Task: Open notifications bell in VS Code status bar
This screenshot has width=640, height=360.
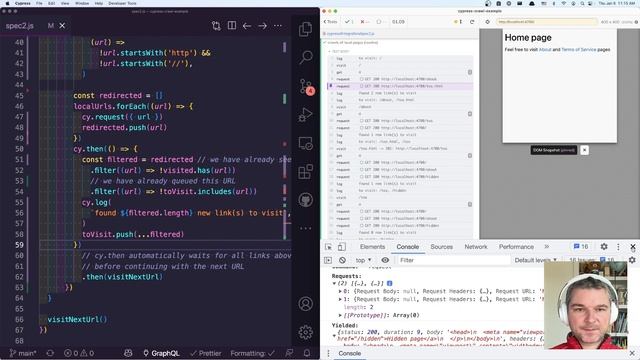Action: [x=307, y=353]
